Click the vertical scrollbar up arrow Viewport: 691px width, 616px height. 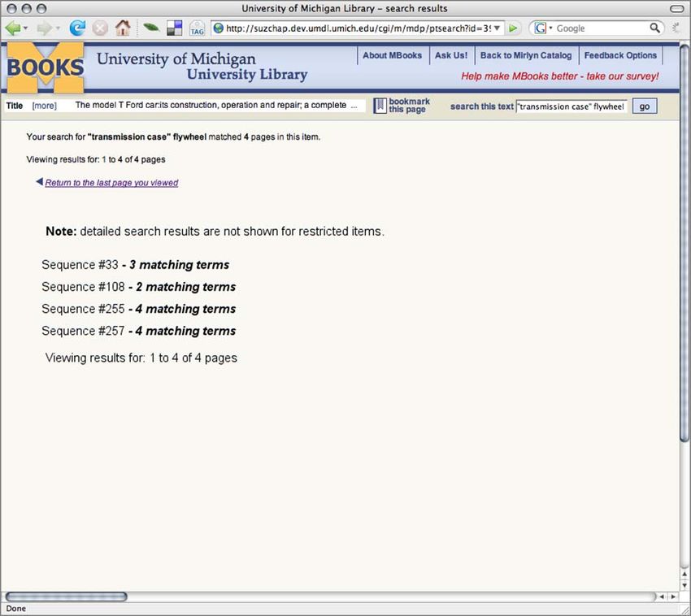684,574
